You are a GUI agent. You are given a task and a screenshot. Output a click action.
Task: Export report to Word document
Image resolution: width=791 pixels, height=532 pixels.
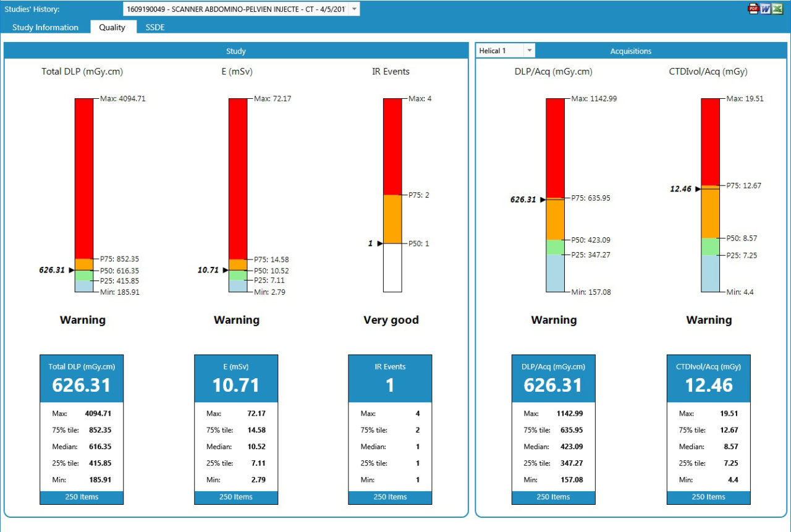tap(765, 9)
